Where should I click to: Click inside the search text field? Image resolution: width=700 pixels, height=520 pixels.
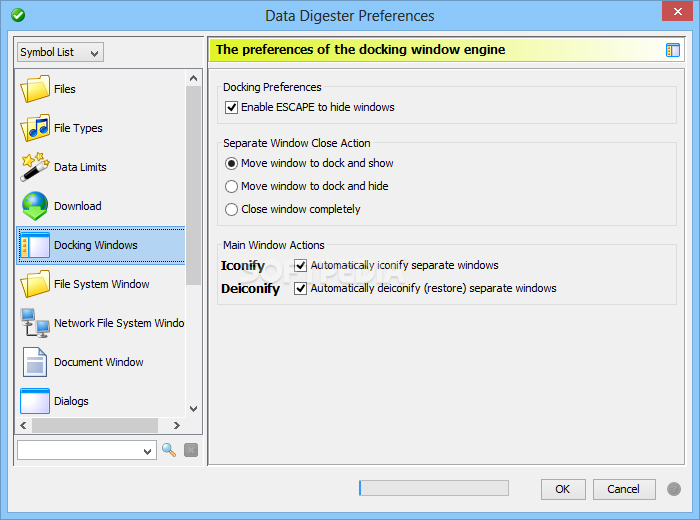click(x=79, y=450)
